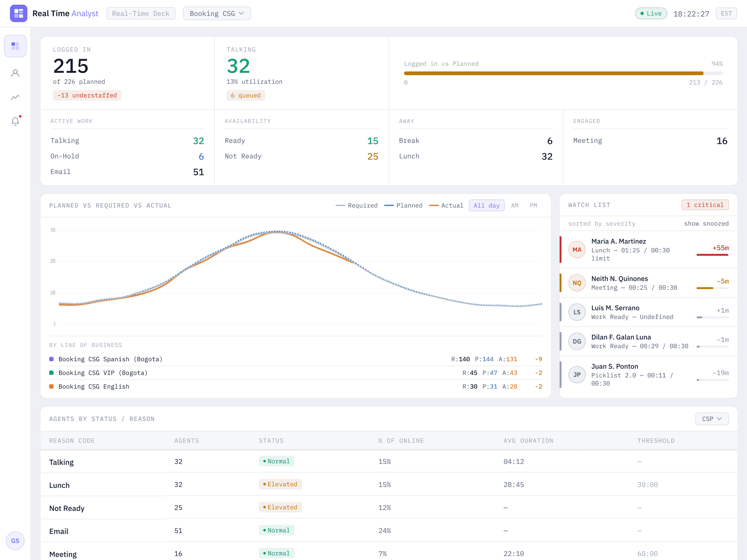The image size is (747, 560).
Task: Expand the Booking CSG dropdown
Action: point(216,13)
